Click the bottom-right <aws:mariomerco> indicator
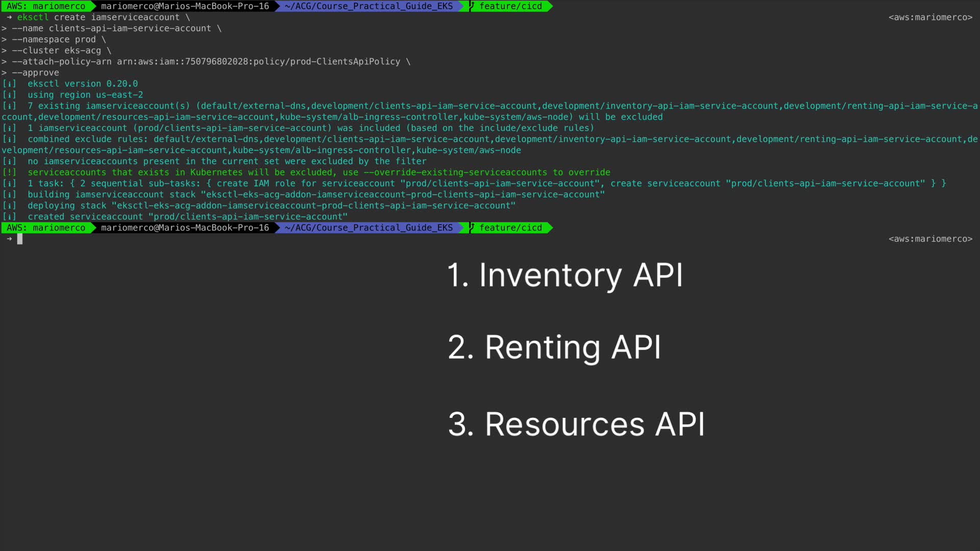The width and height of the screenshot is (980, 551). click(x=930, y=239)
